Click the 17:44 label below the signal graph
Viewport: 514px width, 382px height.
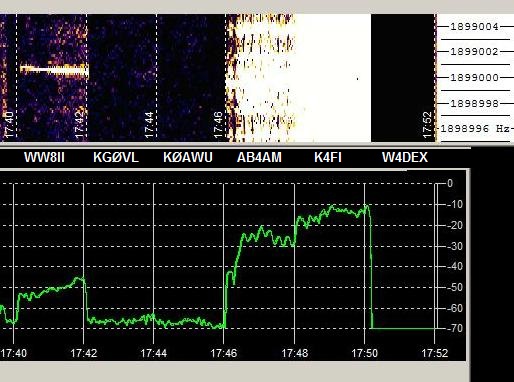pyautogui.click(x=154, y=353)
